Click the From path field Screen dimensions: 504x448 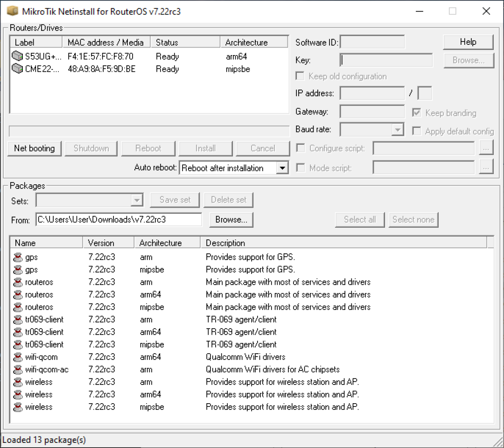coord(119,219)
